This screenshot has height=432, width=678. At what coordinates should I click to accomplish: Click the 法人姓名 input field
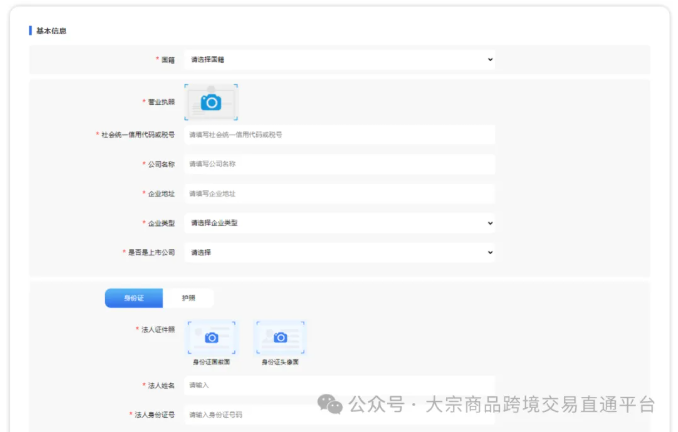(339, 384)
